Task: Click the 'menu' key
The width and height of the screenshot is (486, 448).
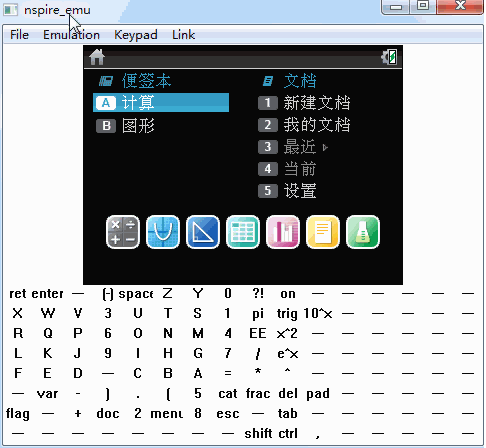Action: [167, 414]
